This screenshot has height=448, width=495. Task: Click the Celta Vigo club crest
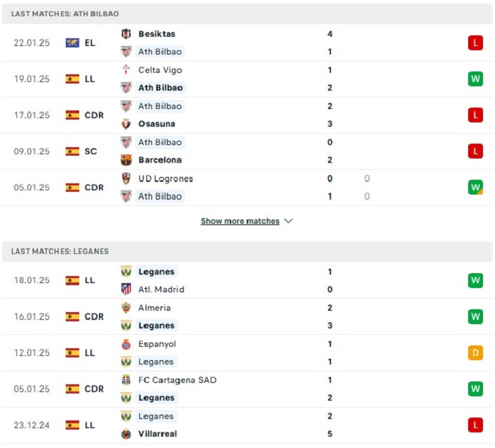click(126, 70)
